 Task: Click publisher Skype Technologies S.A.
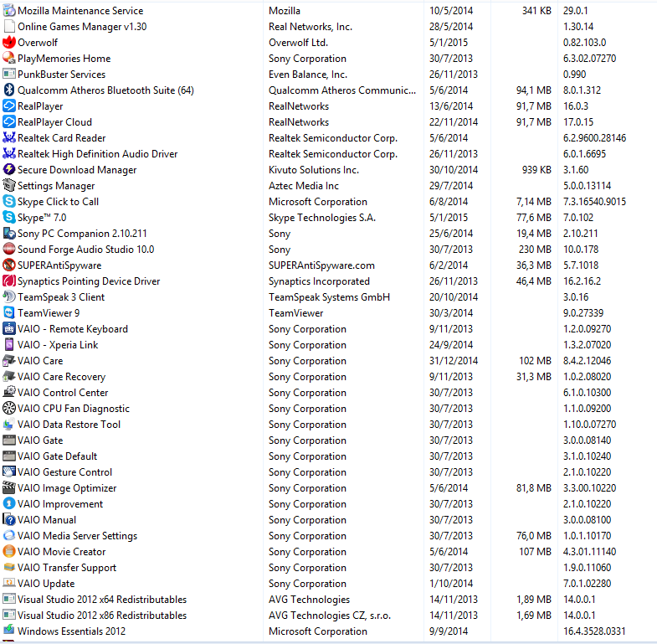pyautogui.click(x=322, y=218)
